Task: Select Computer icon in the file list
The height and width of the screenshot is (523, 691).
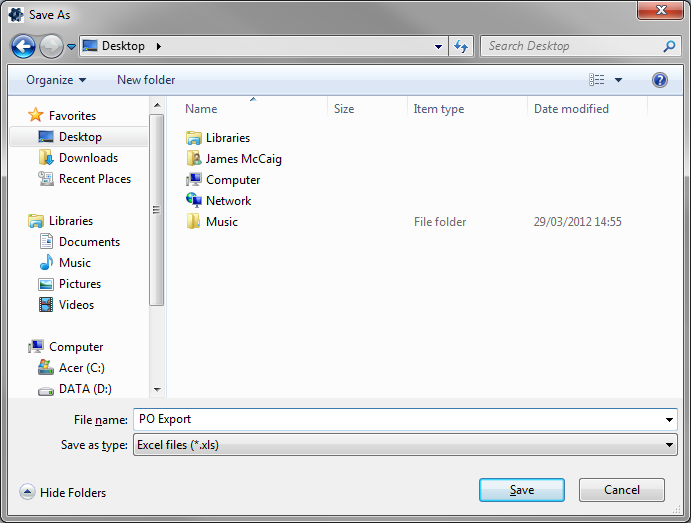Action: 193,180
